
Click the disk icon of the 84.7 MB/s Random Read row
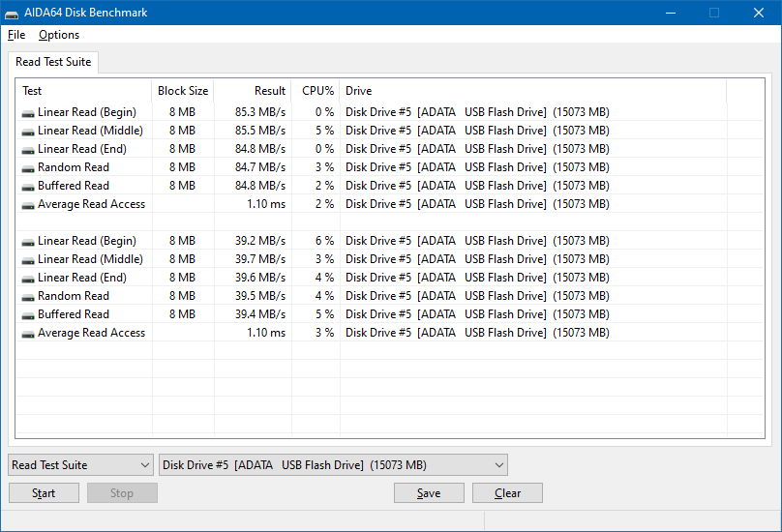coord(28,169)
